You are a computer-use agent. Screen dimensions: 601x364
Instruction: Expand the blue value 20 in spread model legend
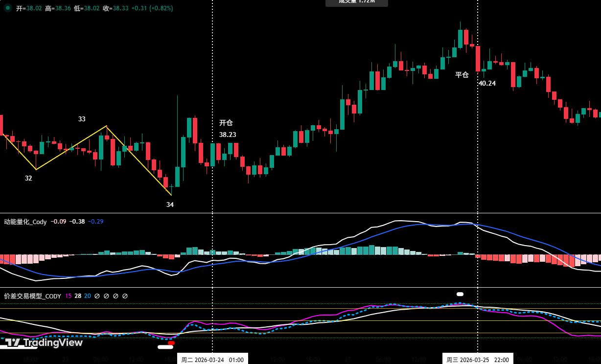[87, 296]
